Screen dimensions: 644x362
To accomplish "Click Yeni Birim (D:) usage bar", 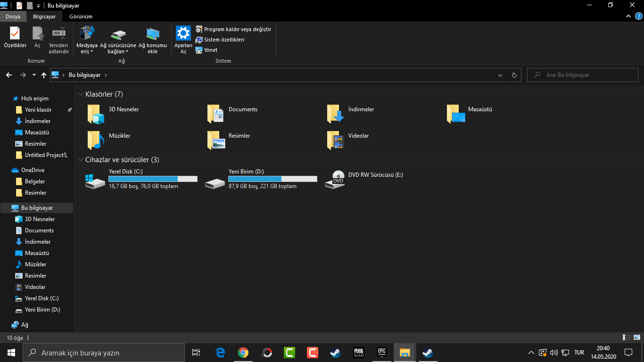I will tap(272, 179).
